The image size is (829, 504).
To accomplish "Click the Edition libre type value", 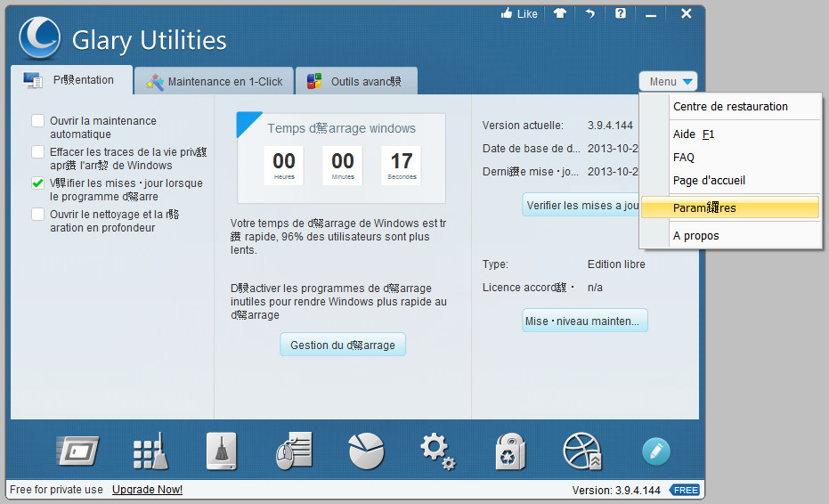I will pos(616,264).
